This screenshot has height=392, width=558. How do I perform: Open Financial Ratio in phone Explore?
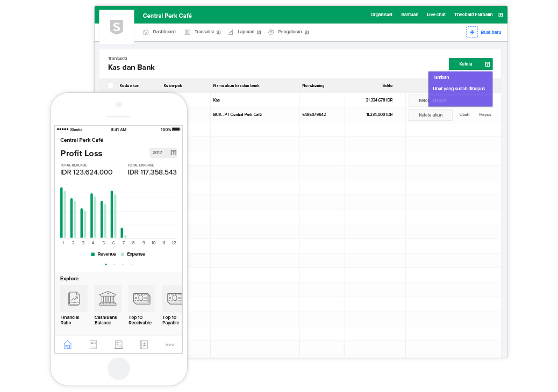pos(74,305)
